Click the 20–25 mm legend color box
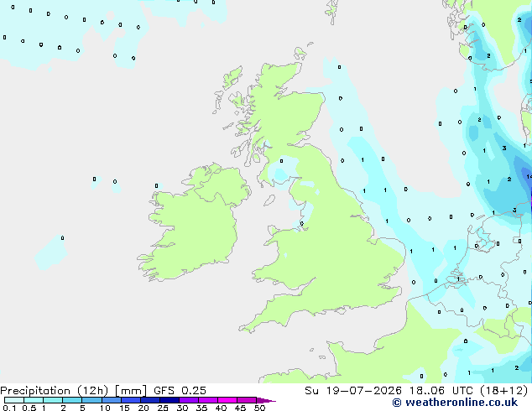Viewport: 532px width, 411px height. pyautogui.click(x=149, y=400)
